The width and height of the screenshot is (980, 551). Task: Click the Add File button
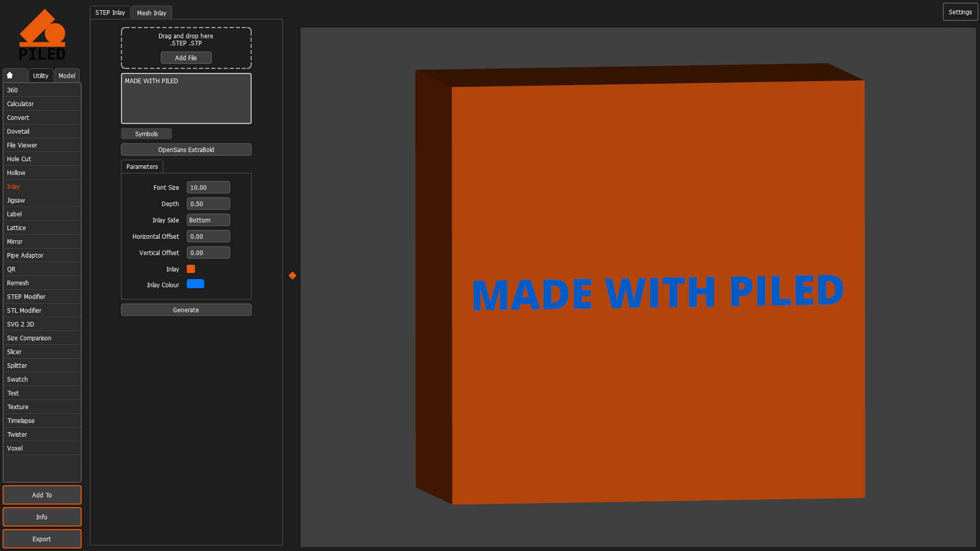coord(186,58)
